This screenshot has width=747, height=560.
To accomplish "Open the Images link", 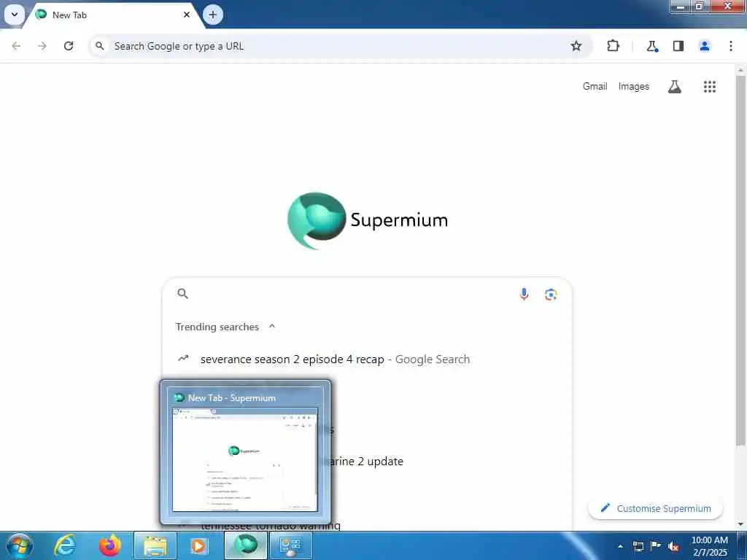I will [634, 86].
